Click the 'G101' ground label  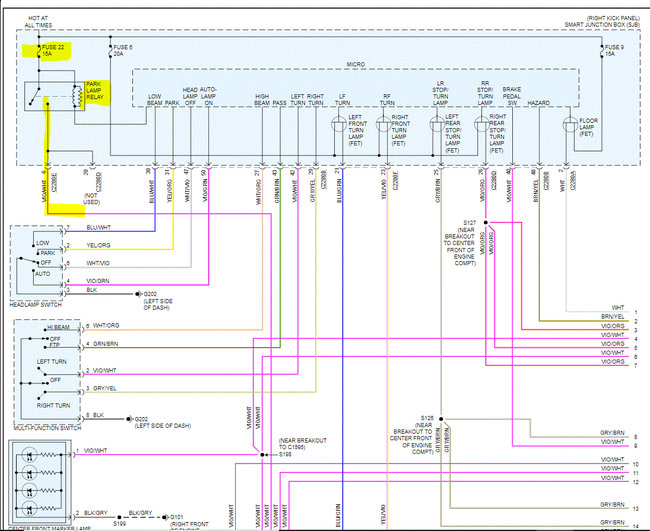click(177, 517)
